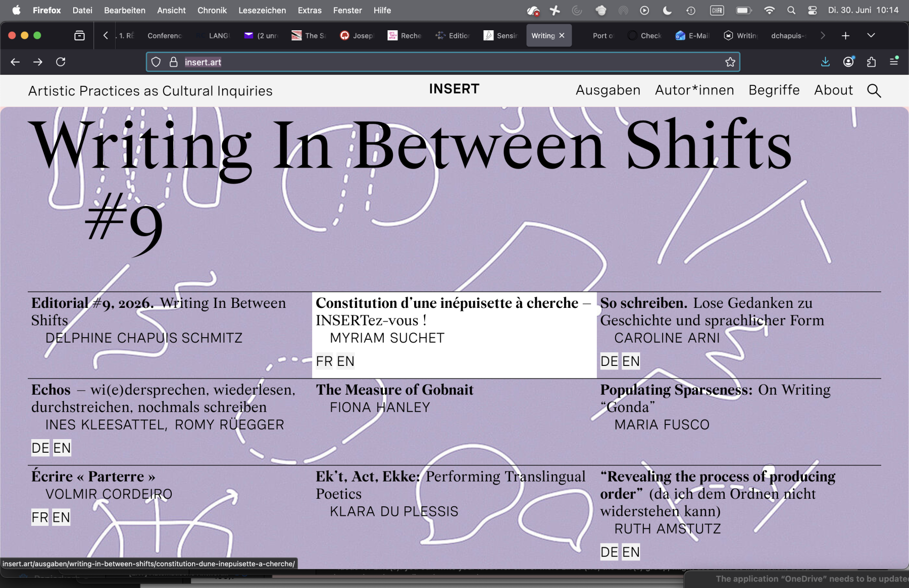The height and width of the screenshot is (588, 909).
Task: View the site security lock info
Action: [x=173, y=62]
